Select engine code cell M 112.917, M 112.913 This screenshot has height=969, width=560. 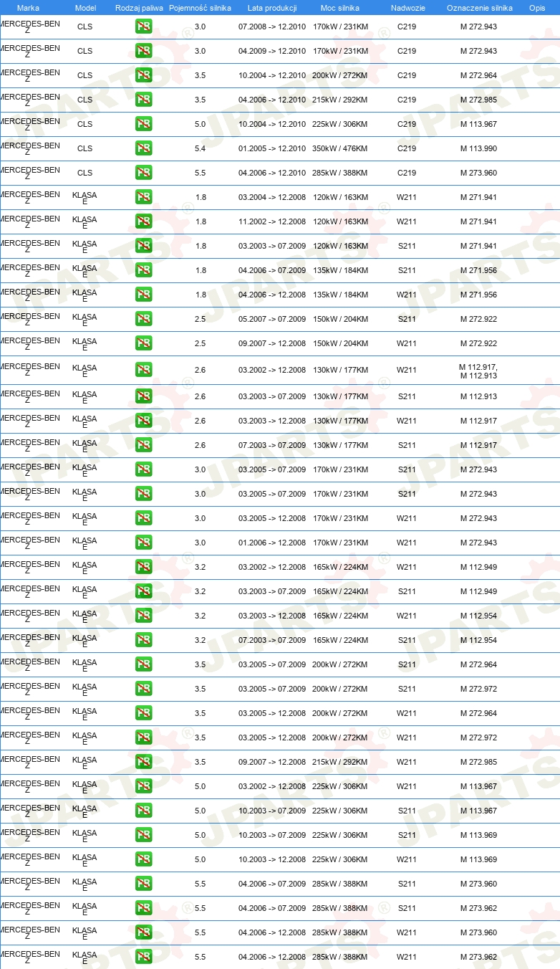pos(478,371)
